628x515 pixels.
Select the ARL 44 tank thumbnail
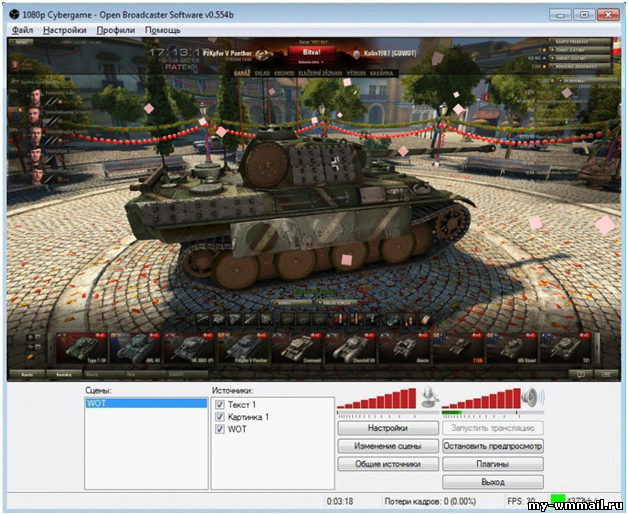coord(135,348)
